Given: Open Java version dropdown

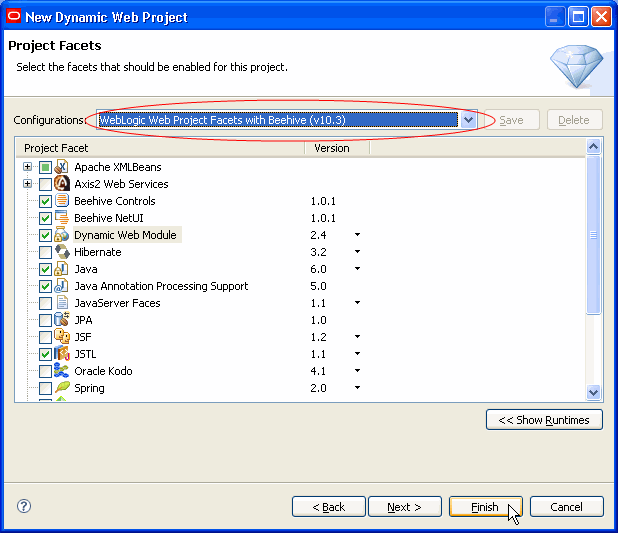Looking at the screenshot, I should pos(357,268).
